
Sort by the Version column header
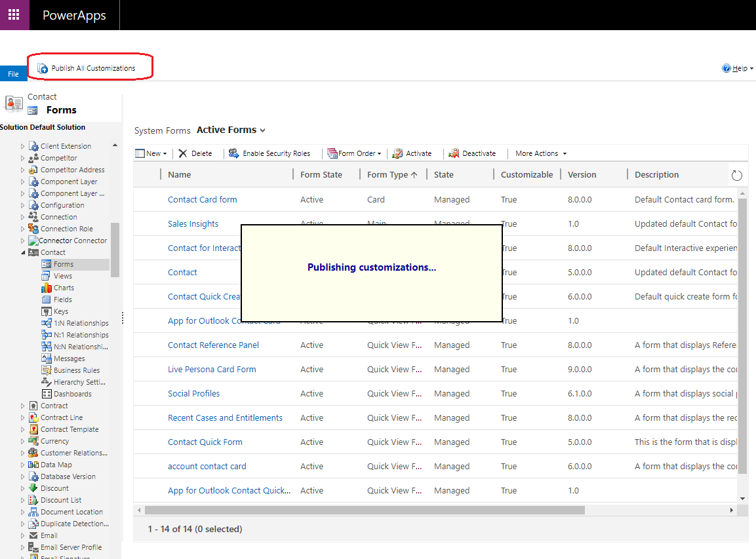point(582,174)
